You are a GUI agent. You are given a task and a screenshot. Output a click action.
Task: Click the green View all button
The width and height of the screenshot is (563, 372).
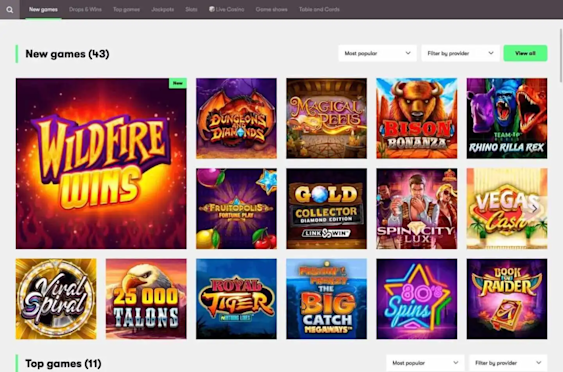(525, 53)
